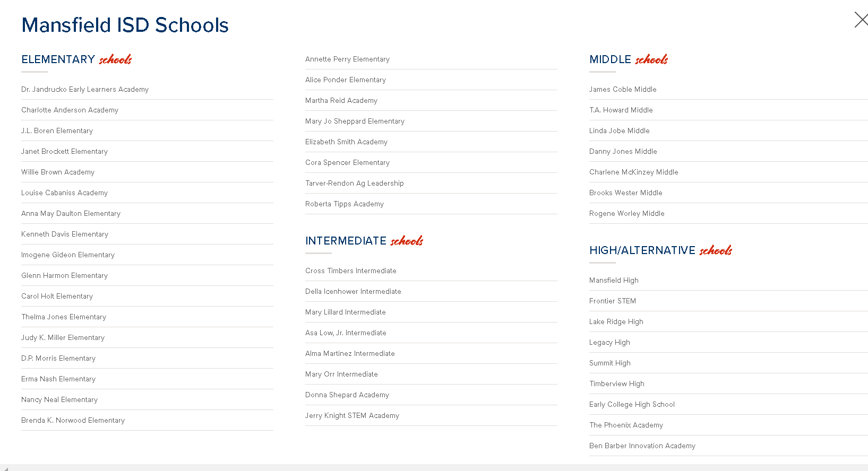Open Martha Reid Academy link
Image resolution: width=868 pixels, height=471 pixels.
(341, 101)
